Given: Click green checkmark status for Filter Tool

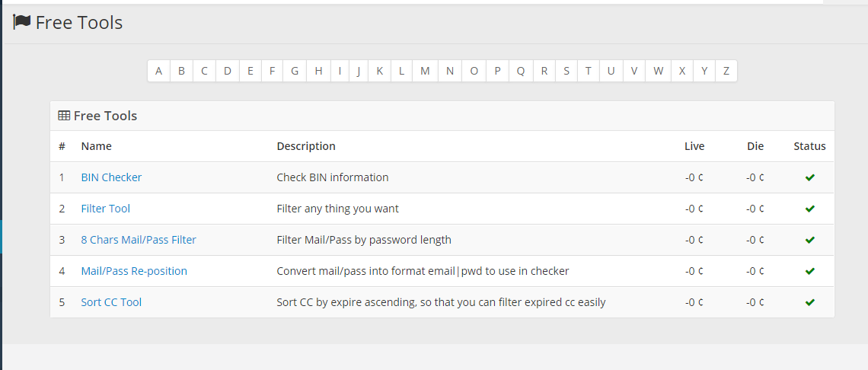Looking at the screenshot, I should [809, 209].
